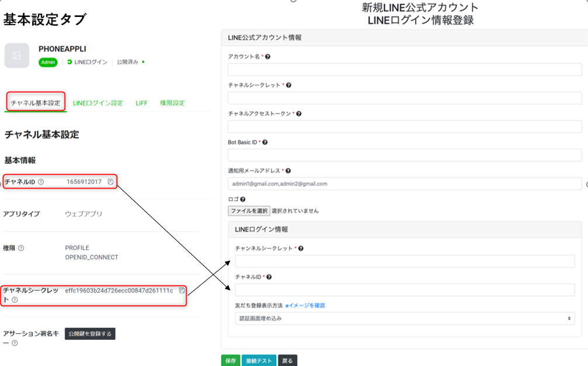This screenshot has height=366, width=588.
Task: Click the 戻る button
Action: pos(288,360)
